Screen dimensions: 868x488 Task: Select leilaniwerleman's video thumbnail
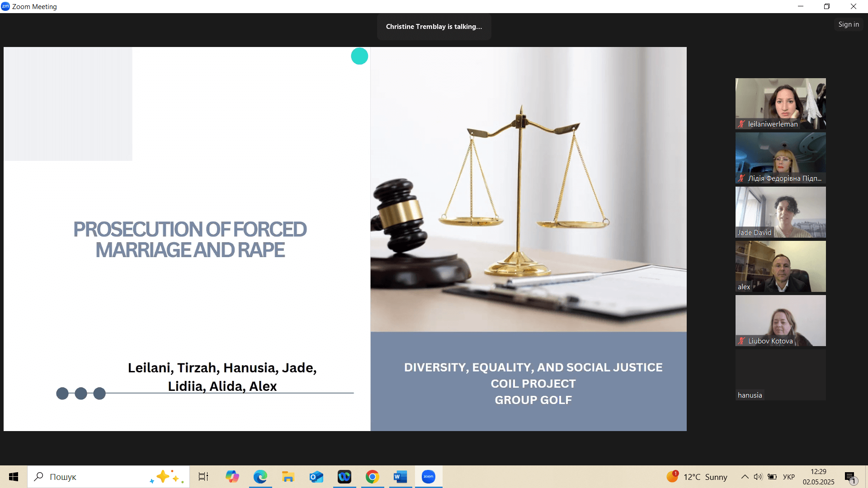pos(780,103)
